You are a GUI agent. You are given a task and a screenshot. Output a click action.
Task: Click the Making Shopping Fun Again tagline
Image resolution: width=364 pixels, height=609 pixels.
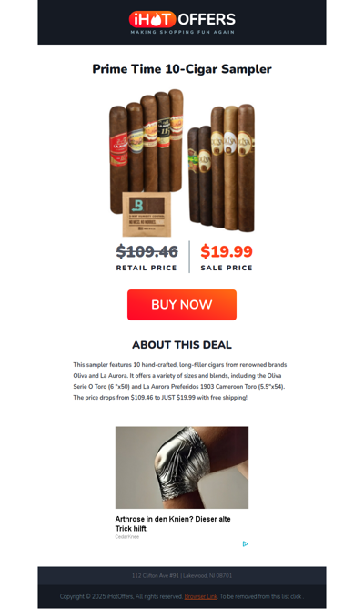pos(182,32)
